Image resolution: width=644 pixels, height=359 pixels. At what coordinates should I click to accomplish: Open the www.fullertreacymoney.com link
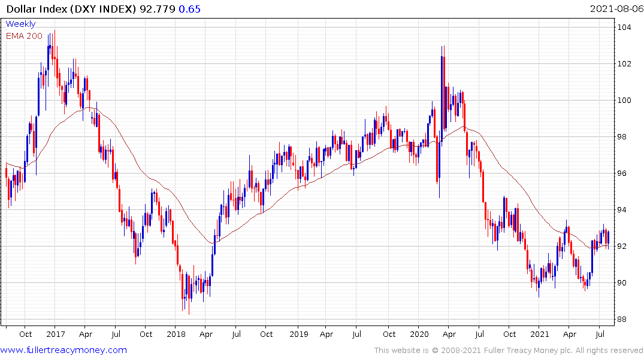tap(64, 350)
